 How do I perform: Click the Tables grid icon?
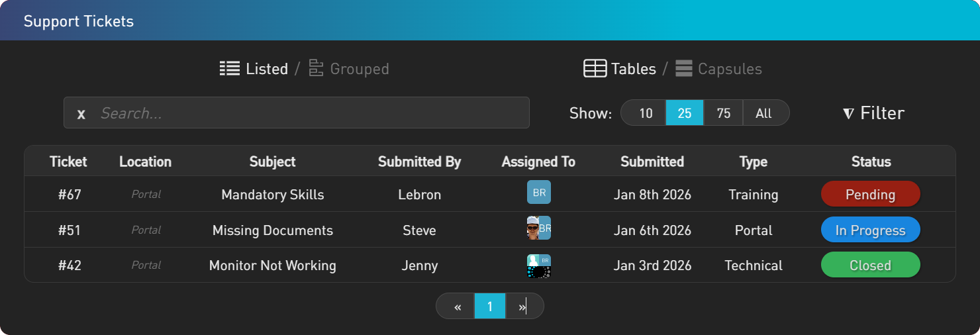pyautogui.click(x=595, y=69)
